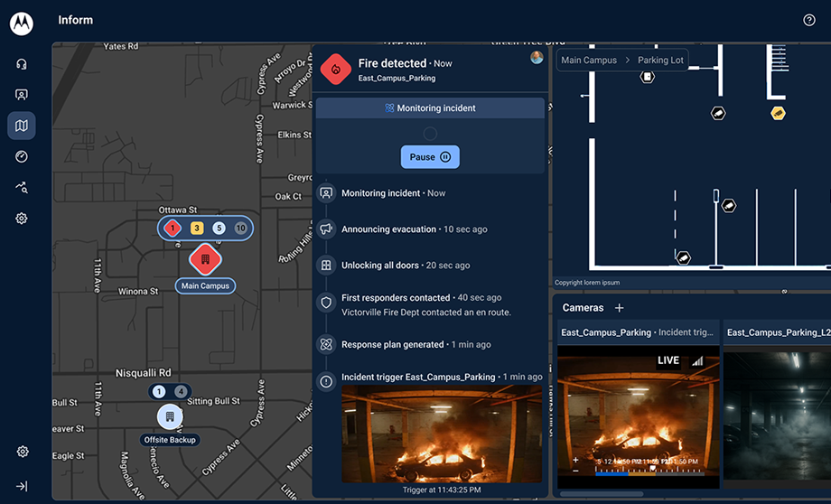Add a camera with the plus icon
The height and width of the screenshot is (504, 831).
click(620, 308)
